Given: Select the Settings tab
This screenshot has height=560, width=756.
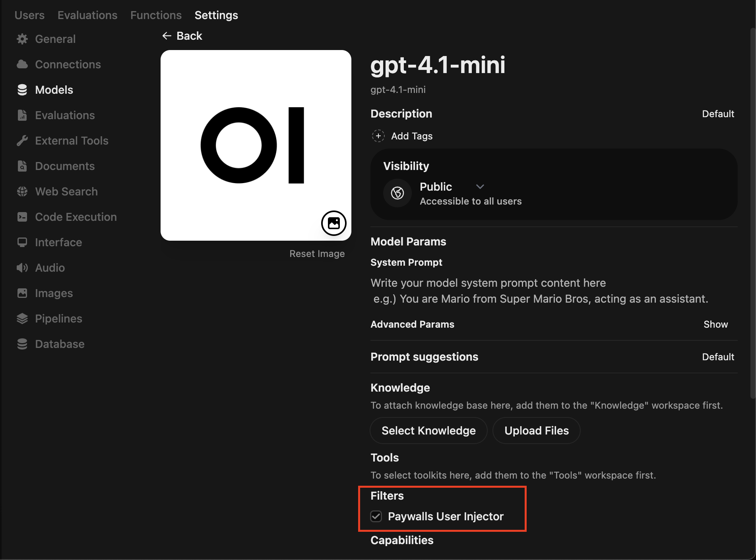Looking at the screenshot, I should coord(216,15).
